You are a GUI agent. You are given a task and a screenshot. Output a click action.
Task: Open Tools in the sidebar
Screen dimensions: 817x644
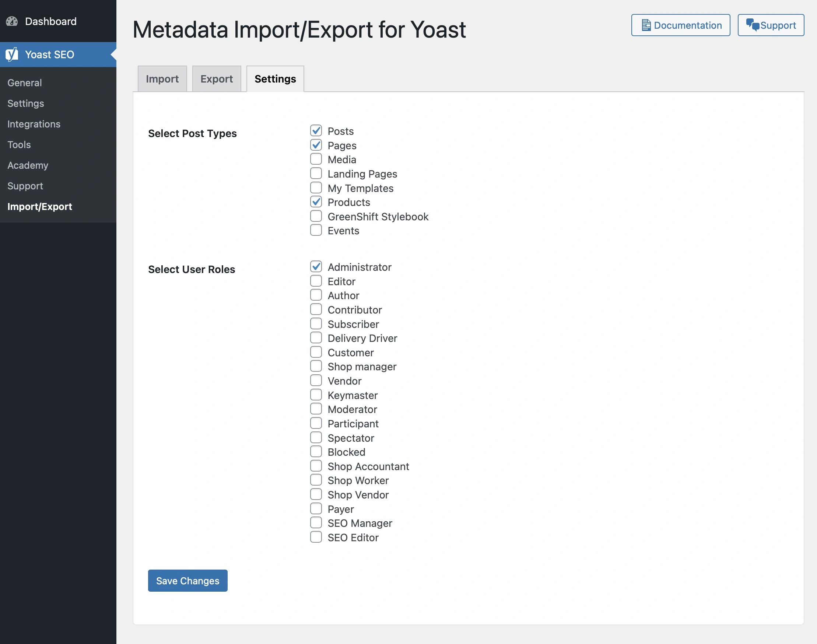click(19, 144)
